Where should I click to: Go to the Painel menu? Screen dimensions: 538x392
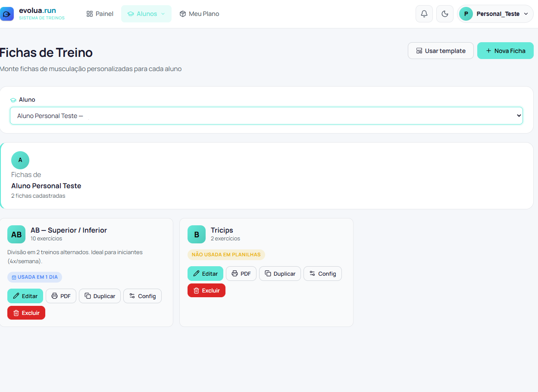point(100,14)
